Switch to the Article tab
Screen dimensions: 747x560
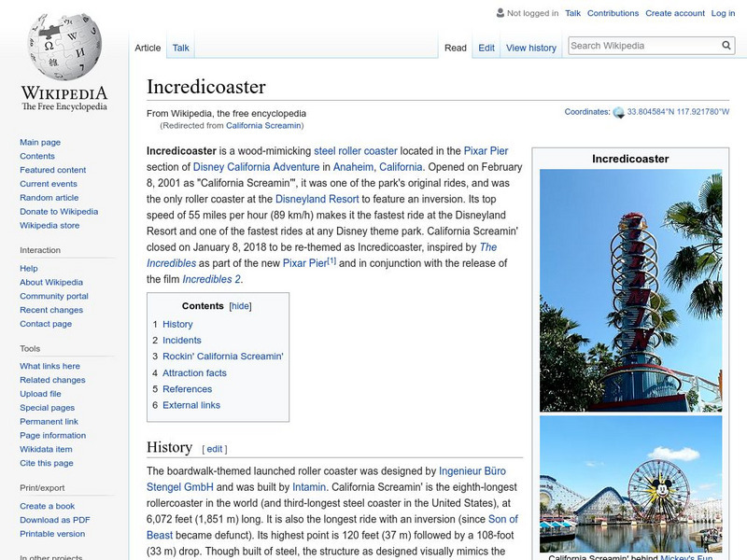pos(148,48)
